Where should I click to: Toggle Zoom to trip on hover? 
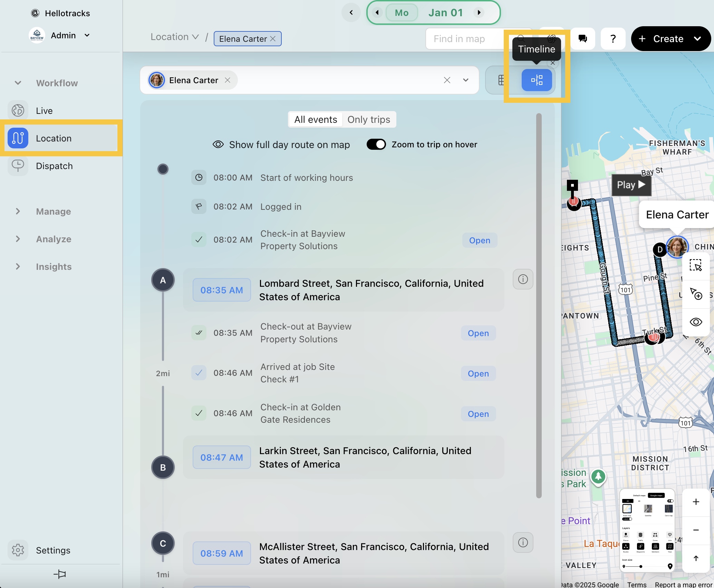pyautogui.click(x=376, y=144)
